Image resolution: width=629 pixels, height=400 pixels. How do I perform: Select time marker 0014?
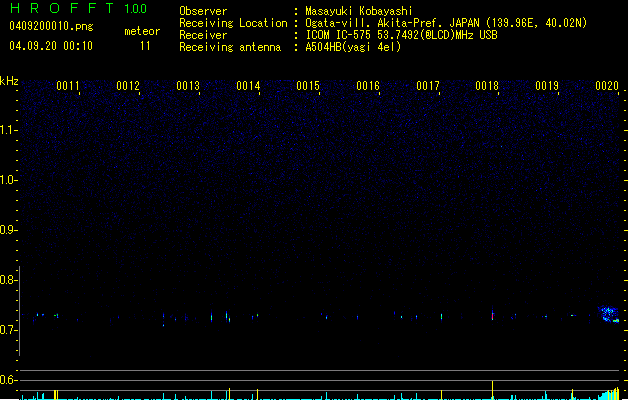[x=248, y=86]
